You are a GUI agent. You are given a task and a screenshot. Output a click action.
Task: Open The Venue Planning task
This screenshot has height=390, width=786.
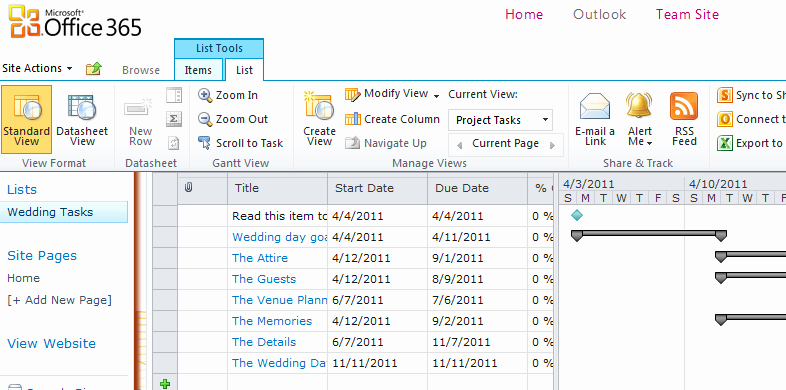coord(279,300)
